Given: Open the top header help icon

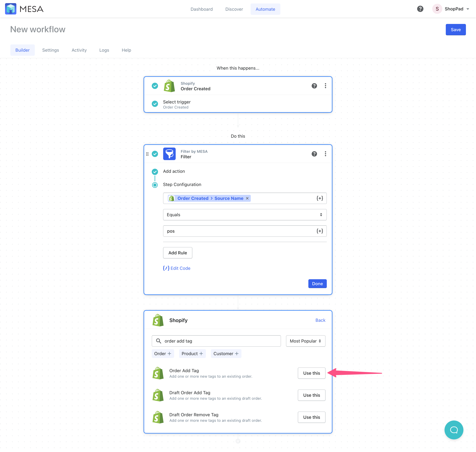Looking at the screenshot, I should (x=420, y=9).
